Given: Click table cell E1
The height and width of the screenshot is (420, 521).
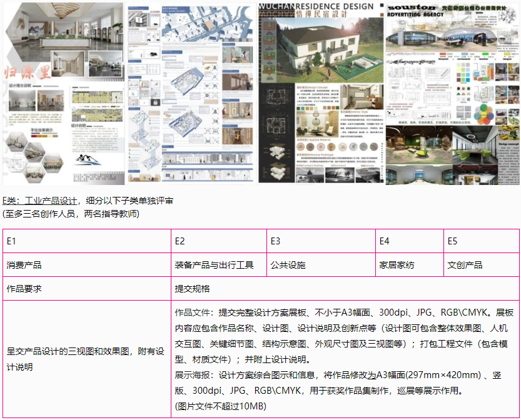Looking at the screenshot, I should (87, 241).
